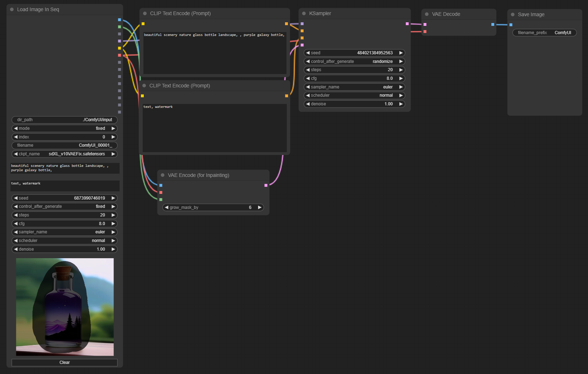
Task: Click the KSampler seed value 484021384952563
Action: [375, 53]
